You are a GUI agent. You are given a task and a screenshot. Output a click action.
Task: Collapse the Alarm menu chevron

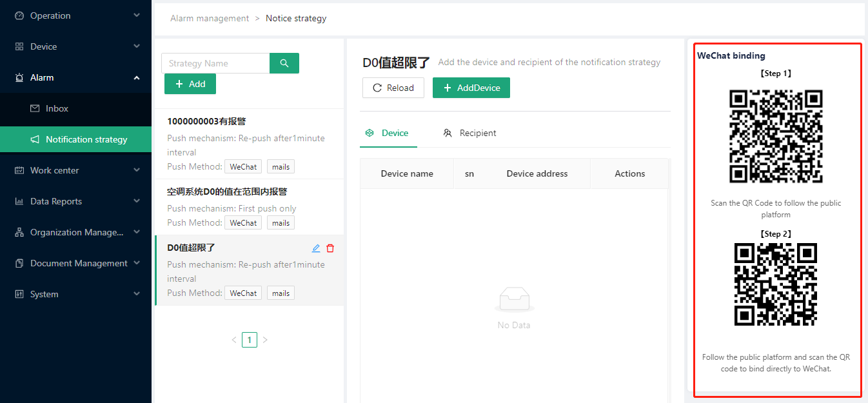point(137,77)
